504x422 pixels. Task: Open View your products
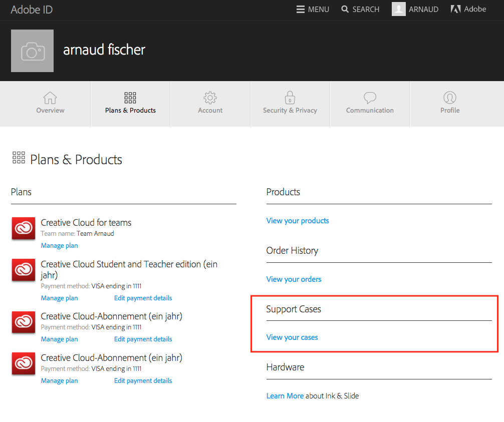tap(297, 220)
